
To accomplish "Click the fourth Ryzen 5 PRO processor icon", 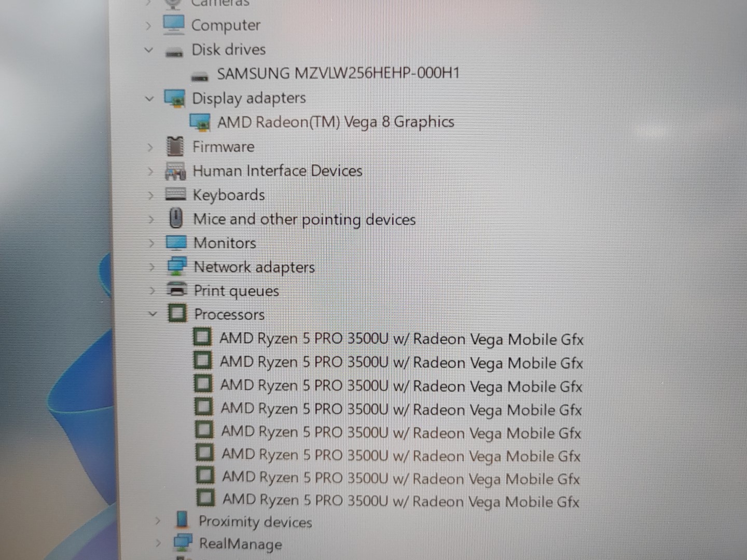I will point(204,407).
